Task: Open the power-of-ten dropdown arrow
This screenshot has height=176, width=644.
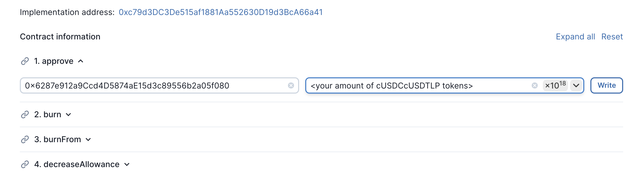Action: click(x=576, y=85)
